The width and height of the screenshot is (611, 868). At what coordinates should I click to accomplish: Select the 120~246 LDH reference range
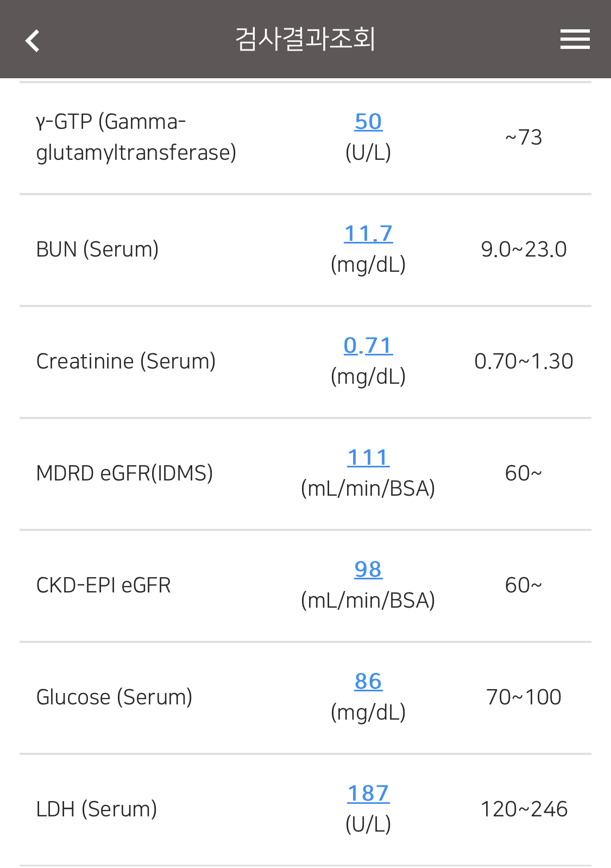pyautogui.click(x=524, y=809)
